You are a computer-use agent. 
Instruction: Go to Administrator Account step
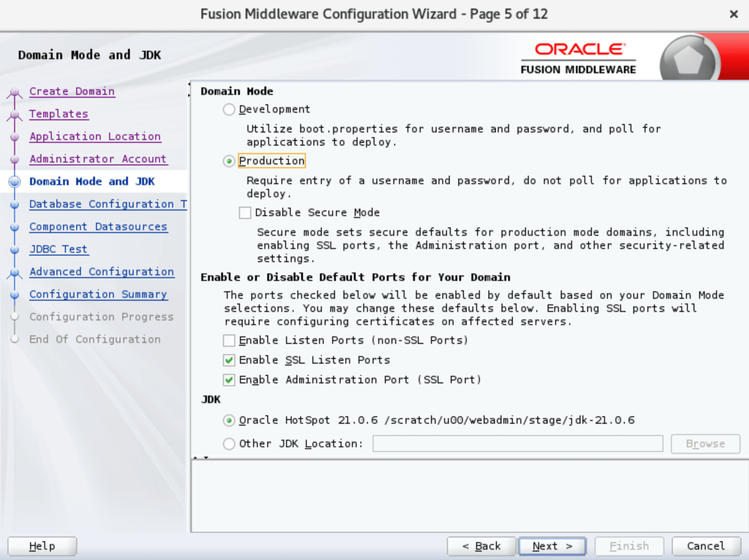(x=98, y=159)
